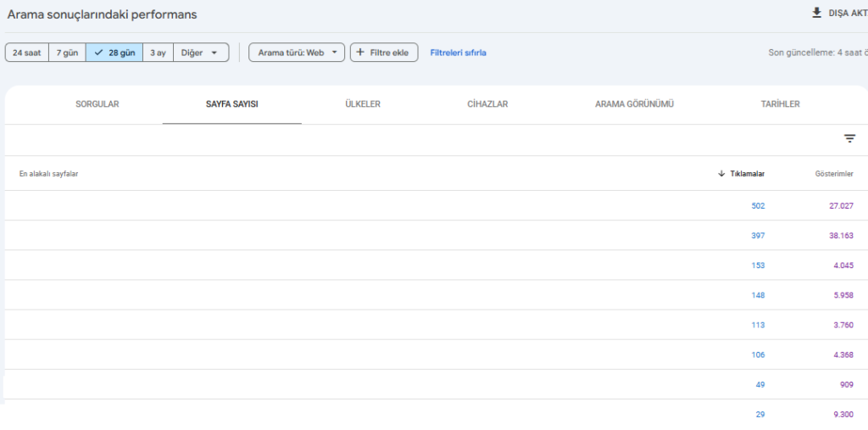Click the plus icon in Filtre ekle
868x430 pixels.
pyautogui.click(x=360, y=53)
